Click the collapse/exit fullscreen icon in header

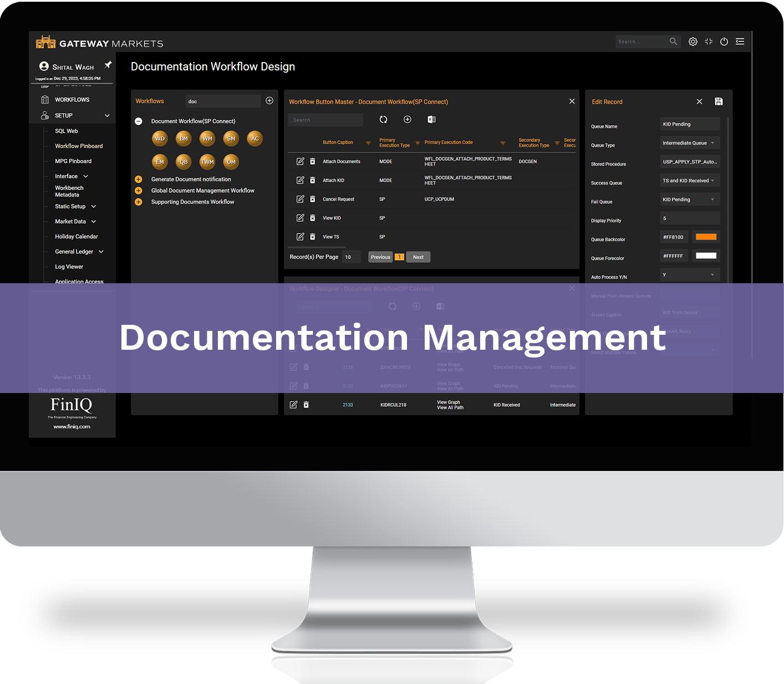(709, 42)
